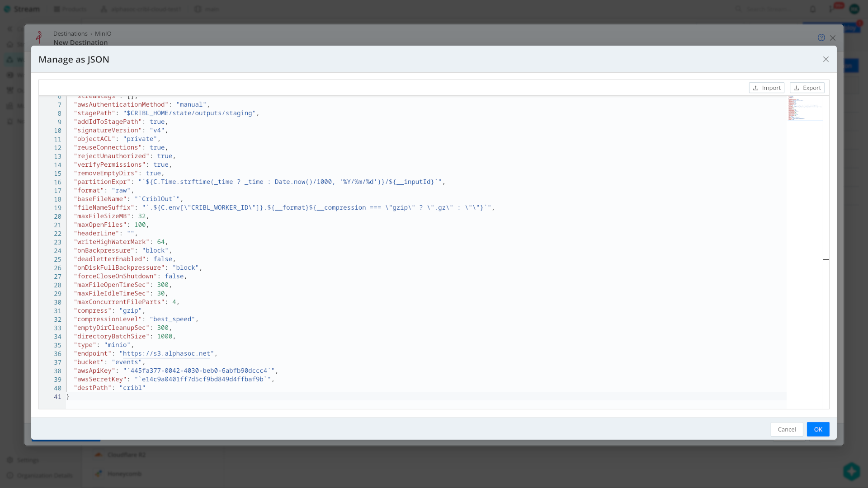Screen dimensions: 868x488
Task: Collapse the sidebar with the double-chevron control
Action: 10,29
